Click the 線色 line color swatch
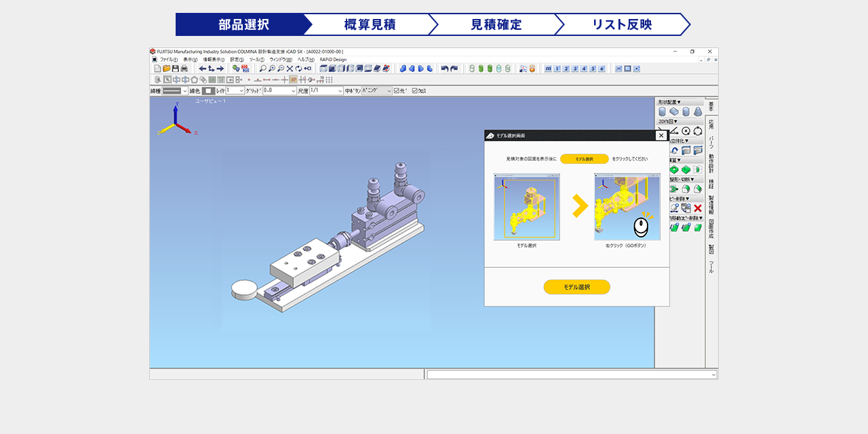Viewport: 868px width, 434px height. 208,90
